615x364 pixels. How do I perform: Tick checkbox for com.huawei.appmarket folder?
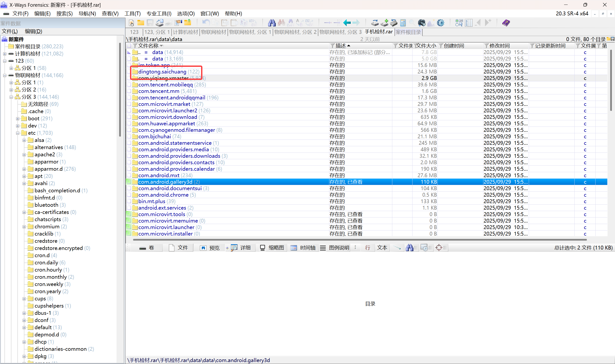tap(129, 123)
